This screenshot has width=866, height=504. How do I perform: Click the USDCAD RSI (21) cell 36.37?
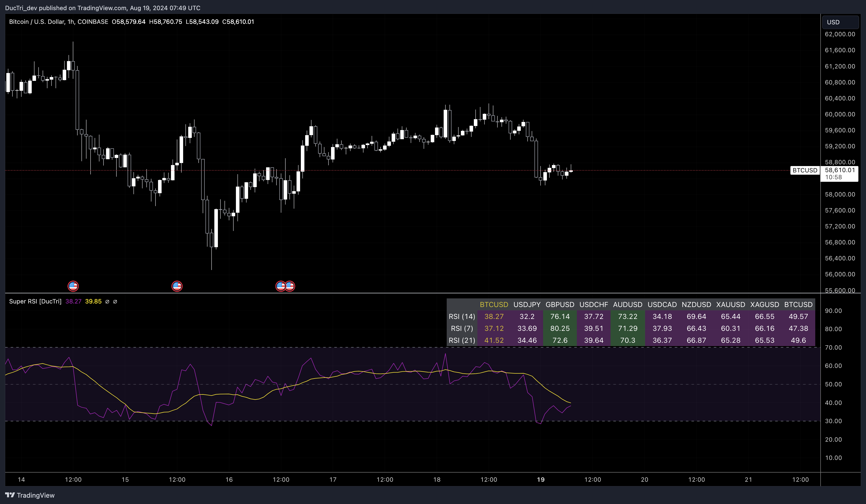pyautogui.click(x=662, y=340)
